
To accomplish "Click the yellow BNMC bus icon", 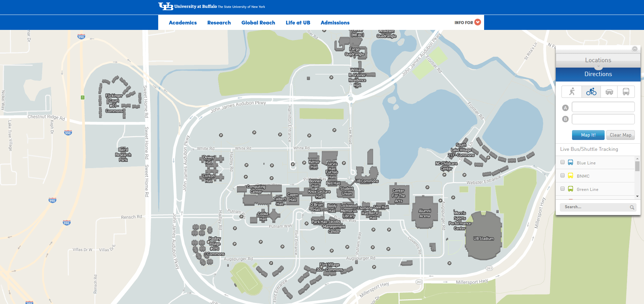I will tap(571, 176).
